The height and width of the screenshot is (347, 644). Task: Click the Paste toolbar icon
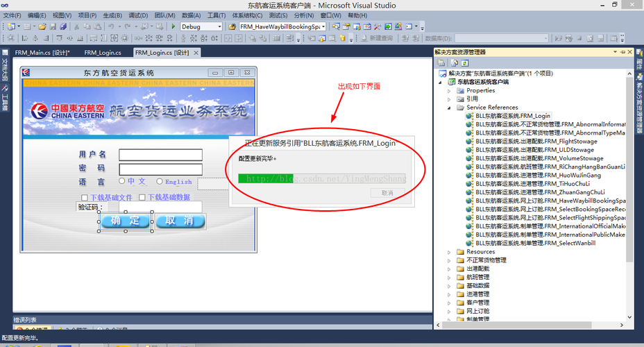click(97, 26)
